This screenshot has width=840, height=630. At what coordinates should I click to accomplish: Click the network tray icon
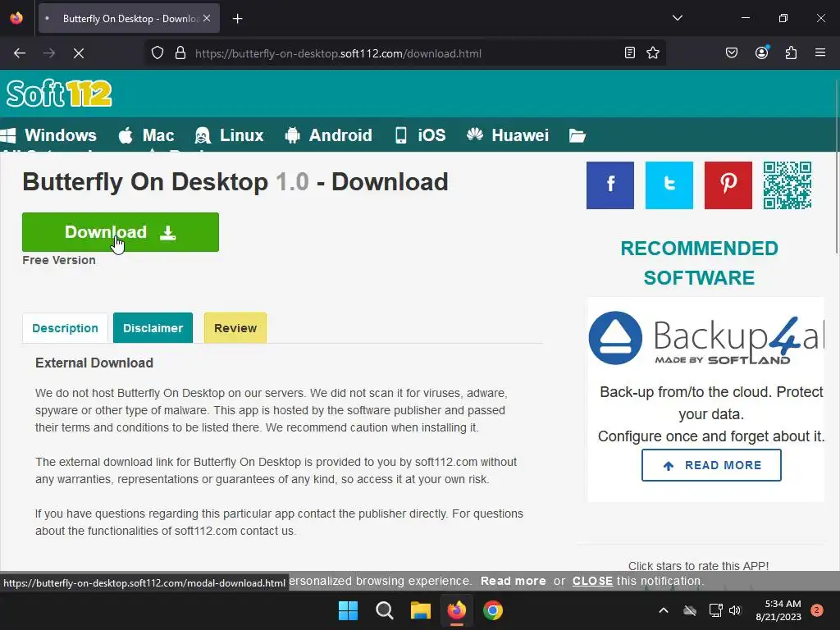[x=715, y=610]
